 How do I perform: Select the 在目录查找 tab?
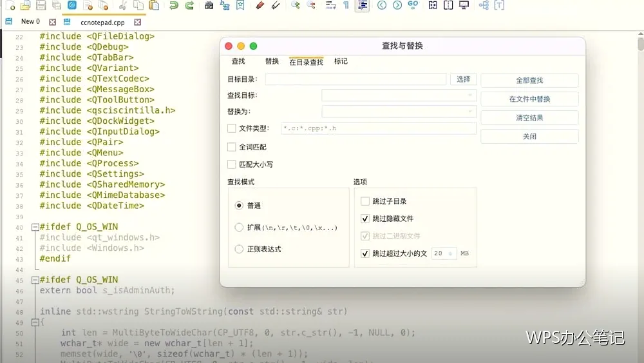click(307, 62)
